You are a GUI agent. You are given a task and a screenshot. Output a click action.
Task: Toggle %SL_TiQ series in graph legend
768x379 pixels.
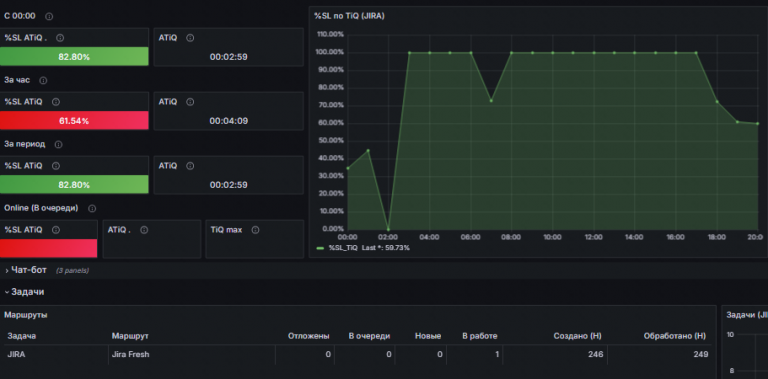[x=344, y=248]
